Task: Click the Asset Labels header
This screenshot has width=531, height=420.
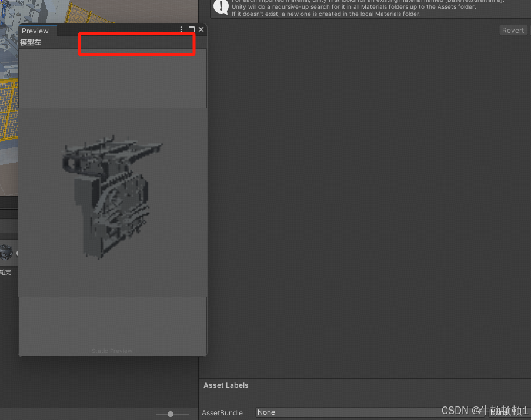Action: (x=226, y=385)
